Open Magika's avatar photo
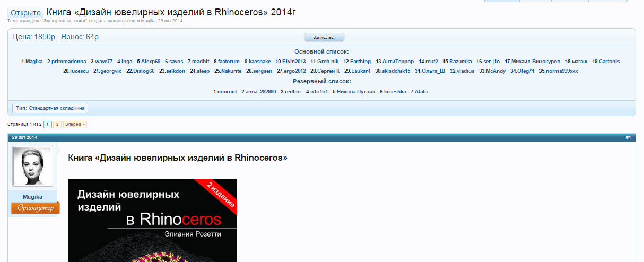644x262 pixels. [32, 166]
